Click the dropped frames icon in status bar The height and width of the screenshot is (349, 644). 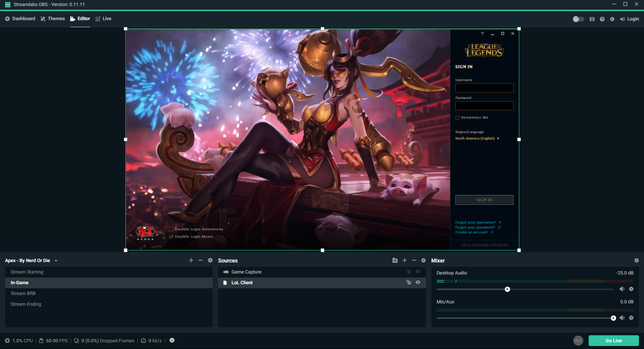76,341
